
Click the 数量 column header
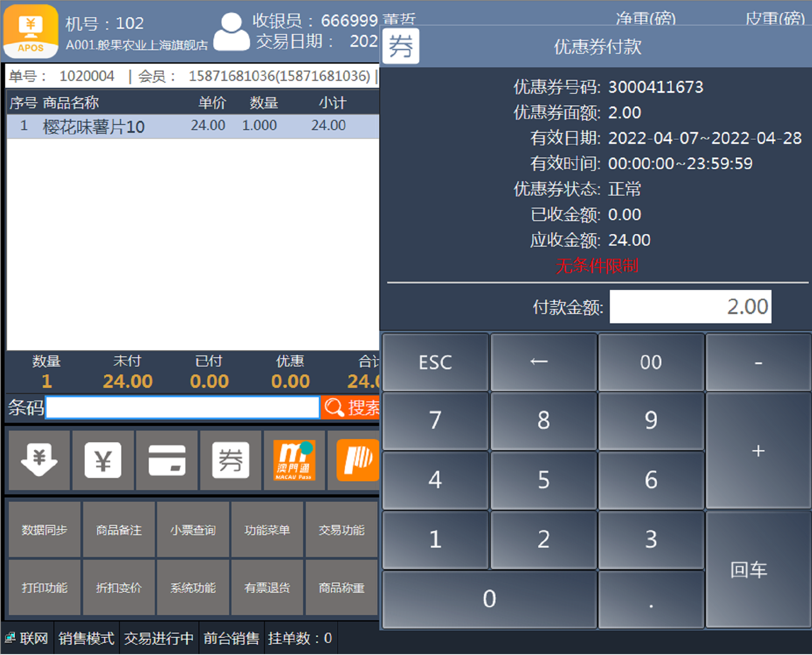coord(264,103)
